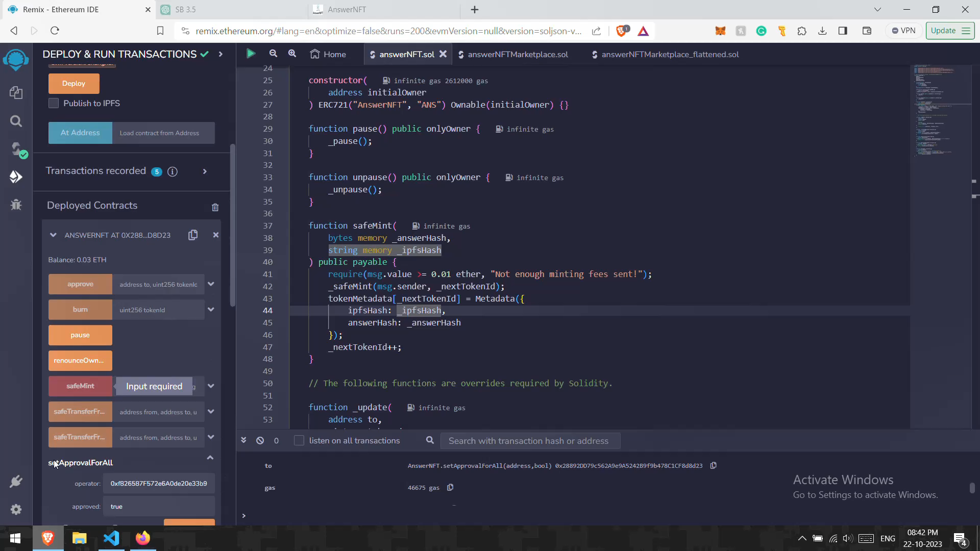Open the MetaMask fox extension icon
This screenshot has height=551, width=980.
click(x=720, y=31)
